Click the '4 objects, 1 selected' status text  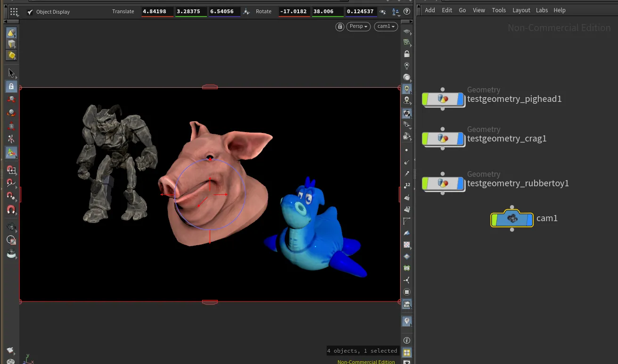(x=362, y=351)
